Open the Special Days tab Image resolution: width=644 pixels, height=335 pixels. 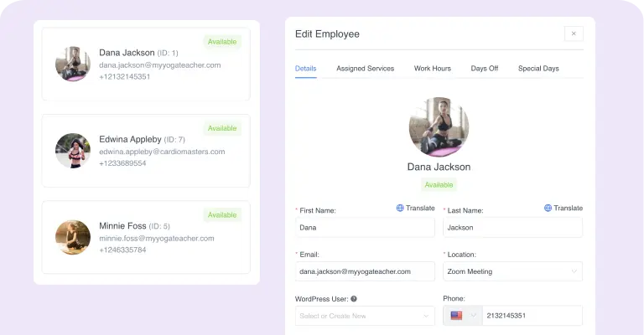(x=538, y=69)
